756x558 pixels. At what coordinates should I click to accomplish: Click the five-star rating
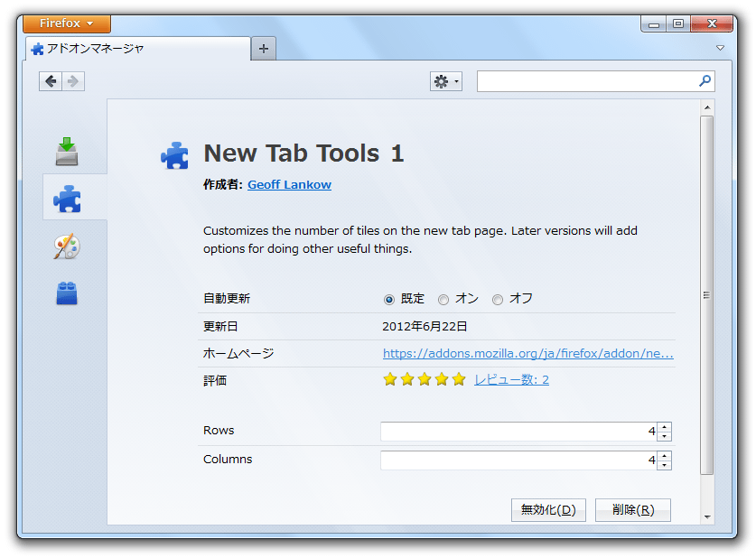tap(425, 380)
